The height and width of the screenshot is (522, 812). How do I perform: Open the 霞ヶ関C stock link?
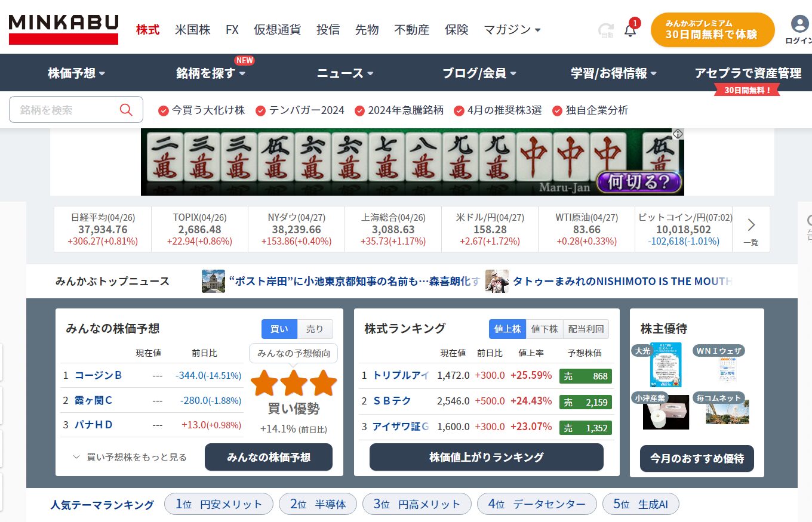click(x=93, y=400)
